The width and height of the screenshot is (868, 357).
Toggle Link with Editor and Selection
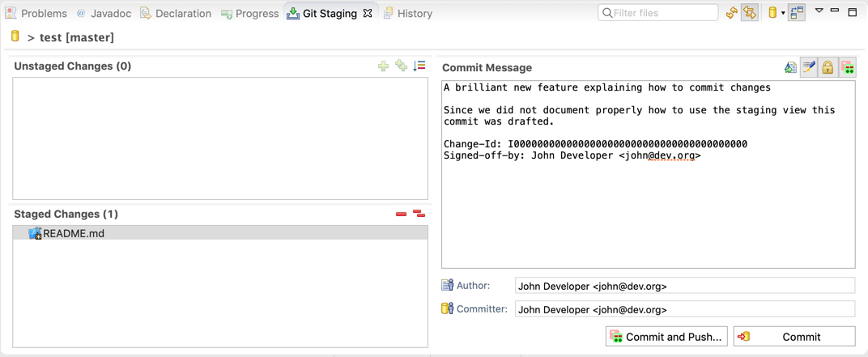pos(750,13)
